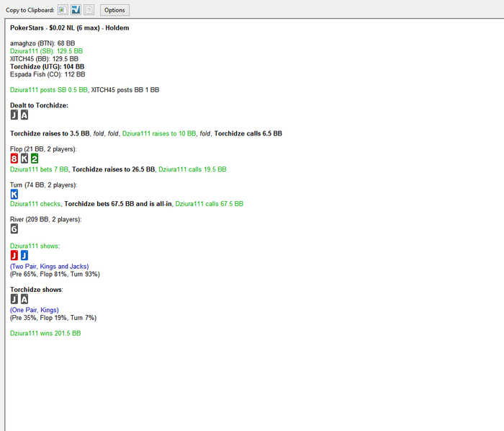Click Dziura111's red J shown card
The height and width of the screenshot is (431, 504).
point(14,255)
